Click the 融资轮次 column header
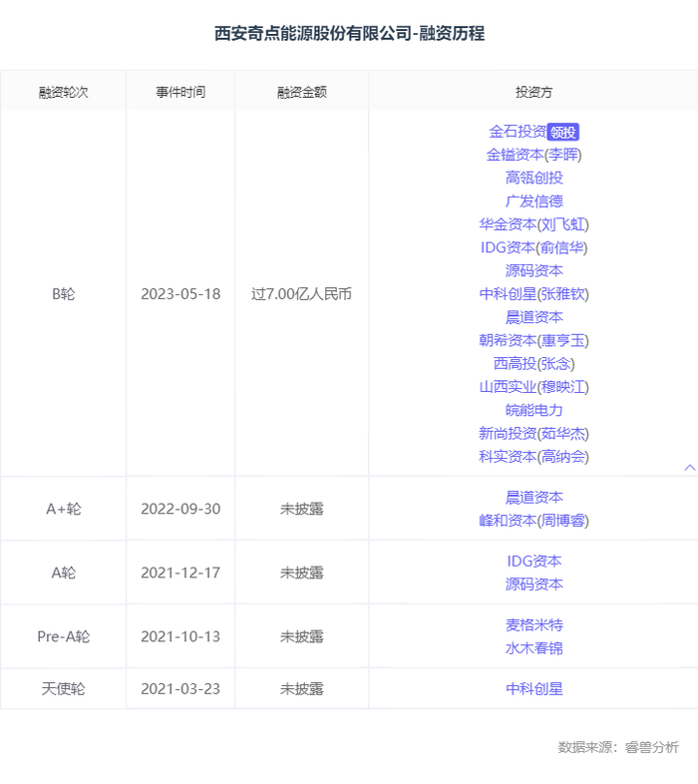The height and width of the screenshot is (784, 698). 64,92
